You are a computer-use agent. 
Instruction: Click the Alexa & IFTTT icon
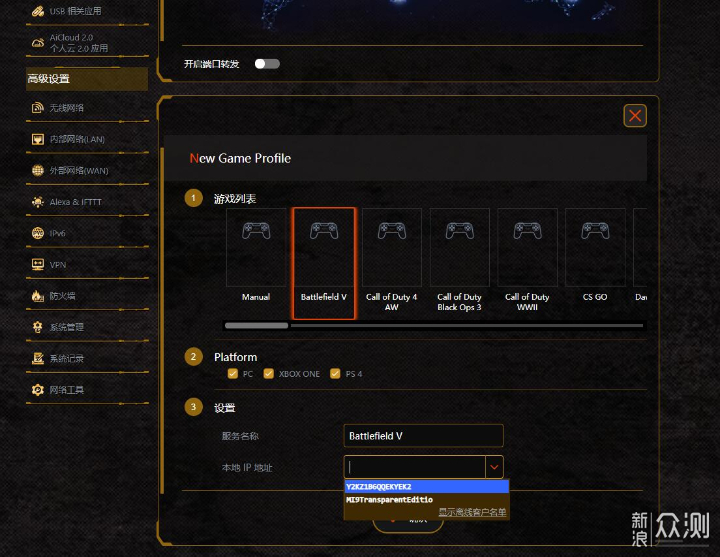pyautogui.click(x=38, y=202)
